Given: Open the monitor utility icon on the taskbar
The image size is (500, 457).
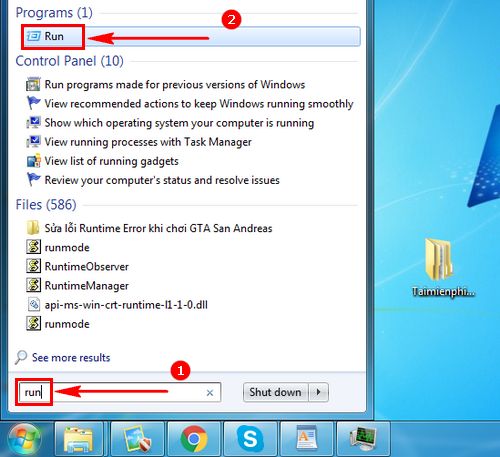Looking at the screenshot, I should pos(363,439).
